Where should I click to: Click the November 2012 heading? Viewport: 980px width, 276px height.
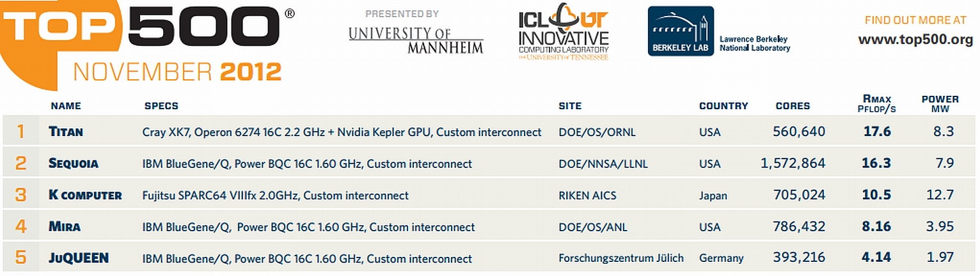coord(177,72)
